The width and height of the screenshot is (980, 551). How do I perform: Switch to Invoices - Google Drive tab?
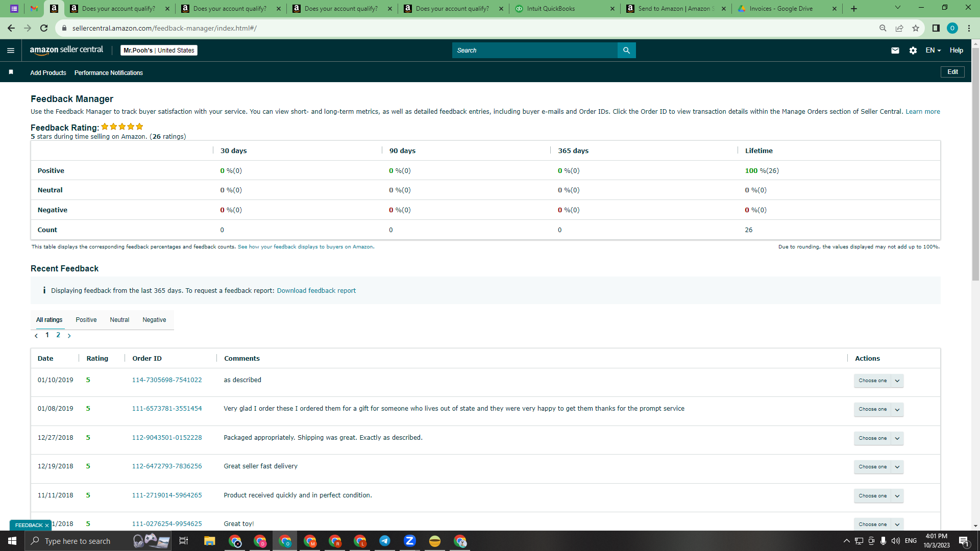(788, 9)
